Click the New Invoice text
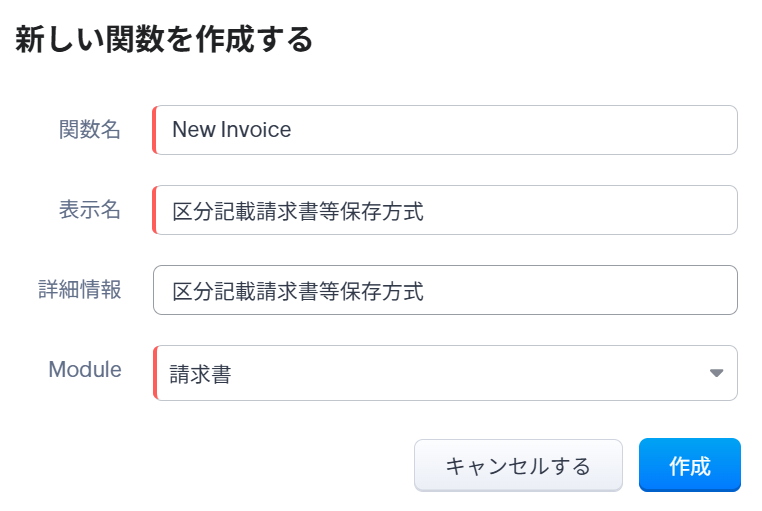This screenshot has height=511, width=762. coord(231,130)
